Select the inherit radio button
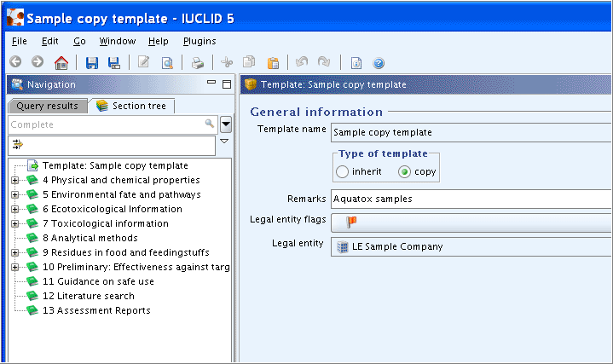613x364 pixels. [x=342, y=171]
